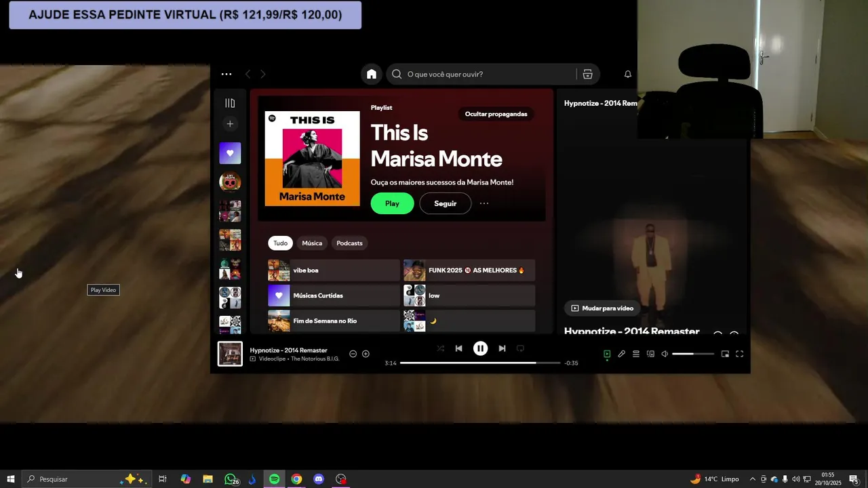Adjust the volume slider
This screenshot has width=868, height=488.
(x=693, y=354)
